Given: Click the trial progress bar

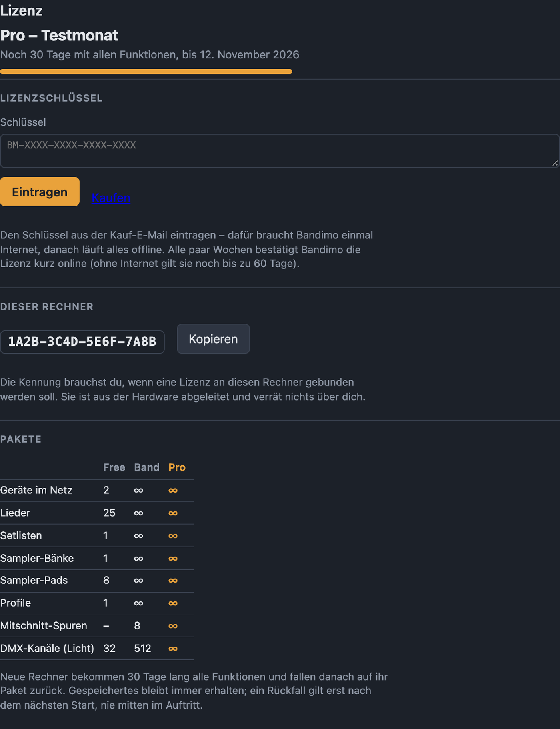Looking at the screenshot, I should [146, 71].
